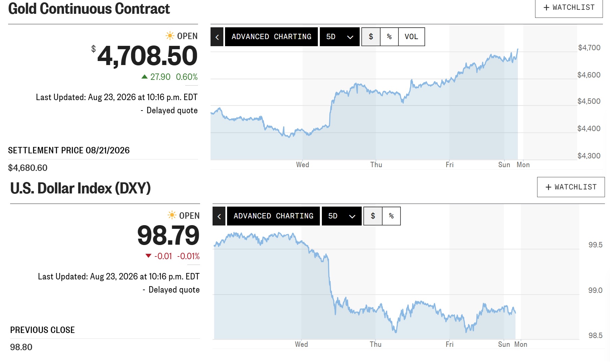The width and height of the screenshot is (610, 364).
Task: Add U.S. Dollar Index to watchlist
Action: pos(571,187)
